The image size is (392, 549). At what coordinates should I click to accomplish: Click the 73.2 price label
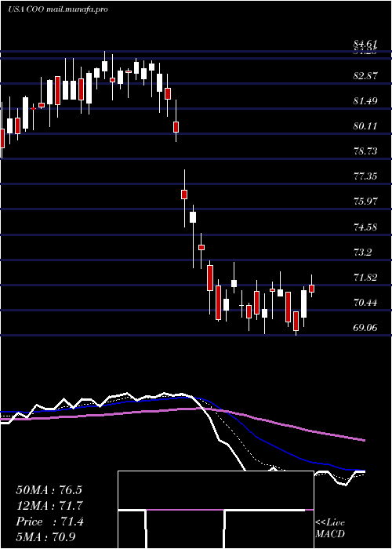pyautogui.click(x=362, y=252)
